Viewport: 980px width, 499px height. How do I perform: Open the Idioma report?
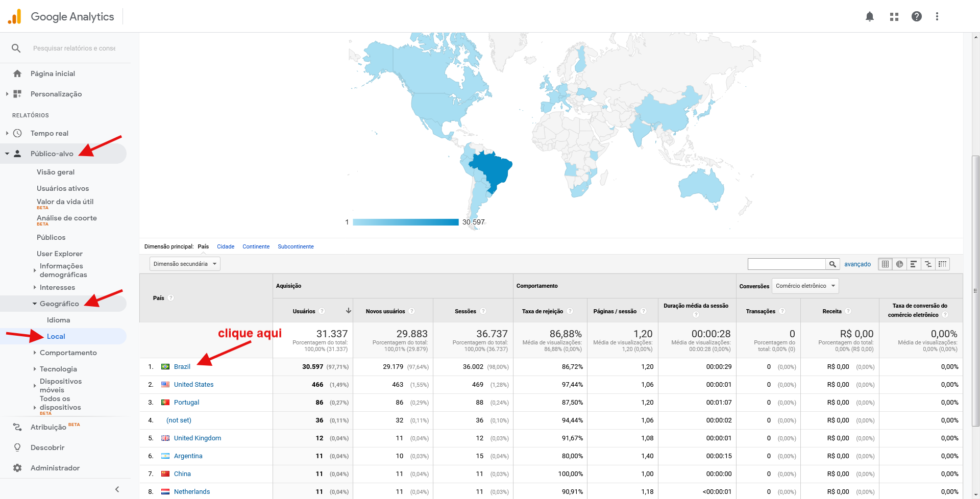click(x=59, y=320)
